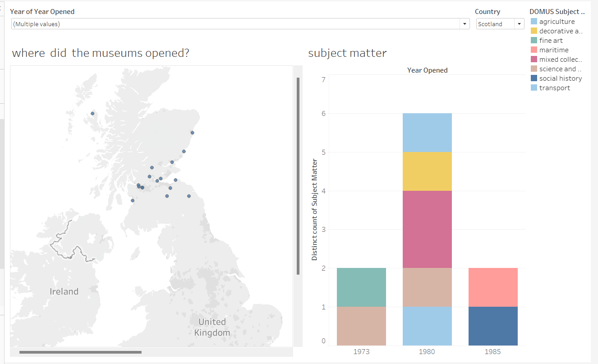Click the vertical scrollbar beside the map
This screenshot has width=598, height=364.
point(298,180)
